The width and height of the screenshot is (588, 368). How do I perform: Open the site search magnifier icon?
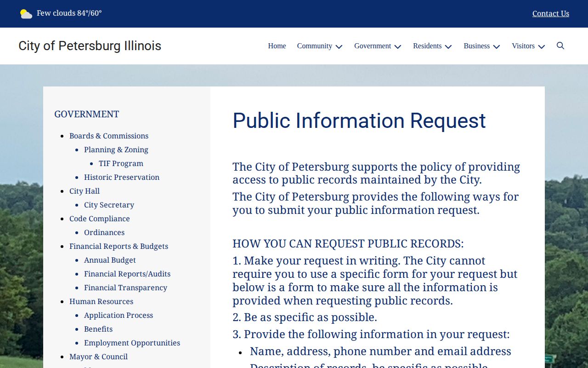click(x=560, y=46)
